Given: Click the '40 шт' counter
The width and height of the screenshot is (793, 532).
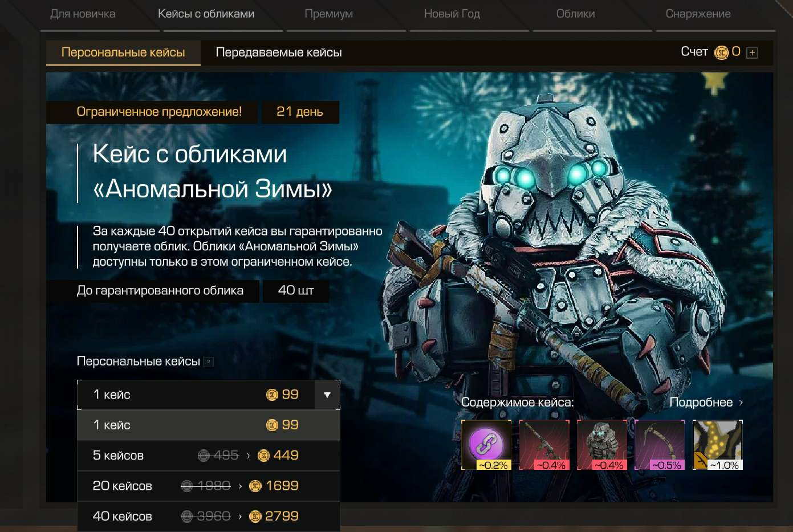Looking at the screenshot, I should pos(296,291).
